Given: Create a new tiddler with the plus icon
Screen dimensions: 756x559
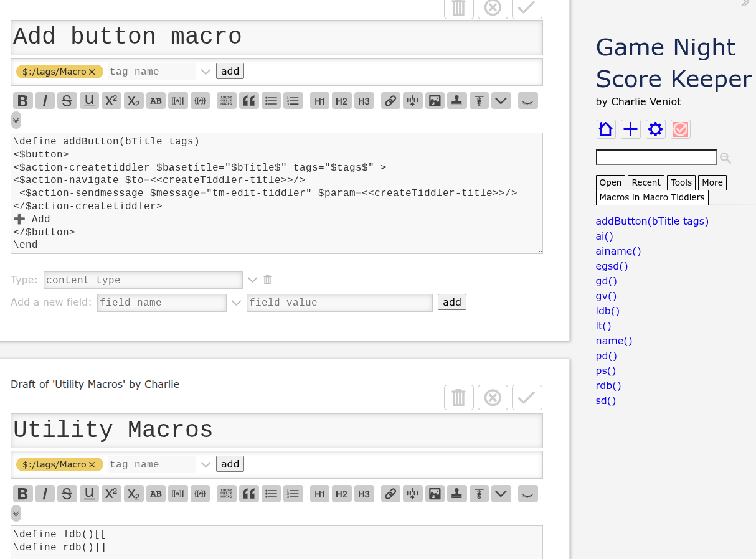Looking at the screenshot, I should (x=631, y=129).
